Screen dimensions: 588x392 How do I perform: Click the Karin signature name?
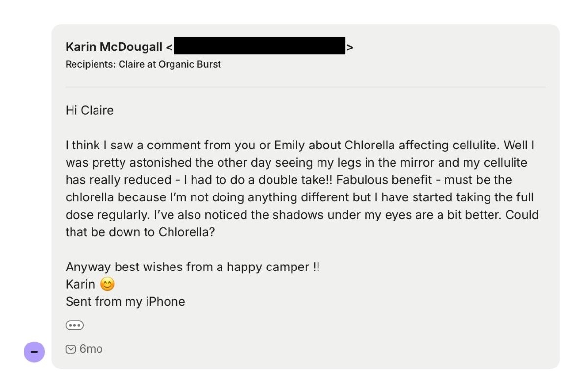point(80,284)
